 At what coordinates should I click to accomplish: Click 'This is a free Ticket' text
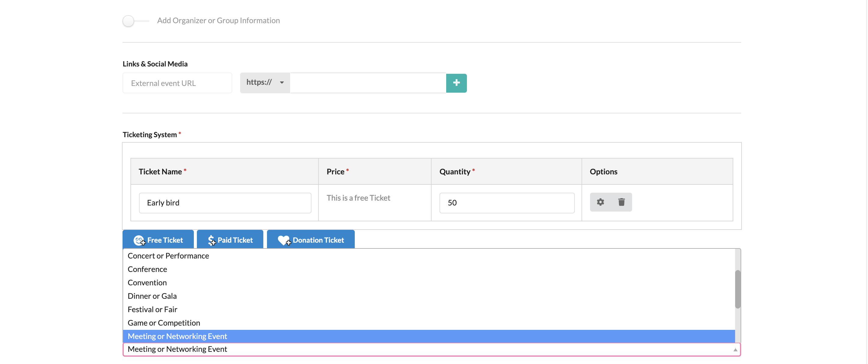pos(358,198)
